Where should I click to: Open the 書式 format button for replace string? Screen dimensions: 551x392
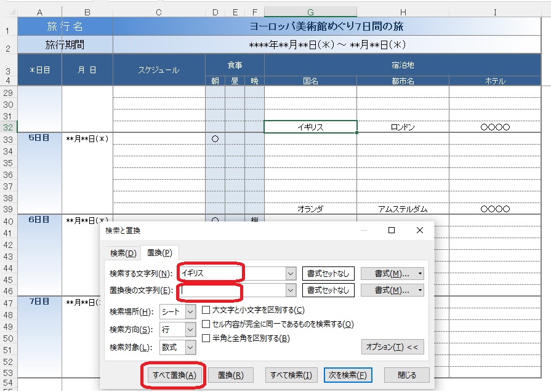(392, 290)
